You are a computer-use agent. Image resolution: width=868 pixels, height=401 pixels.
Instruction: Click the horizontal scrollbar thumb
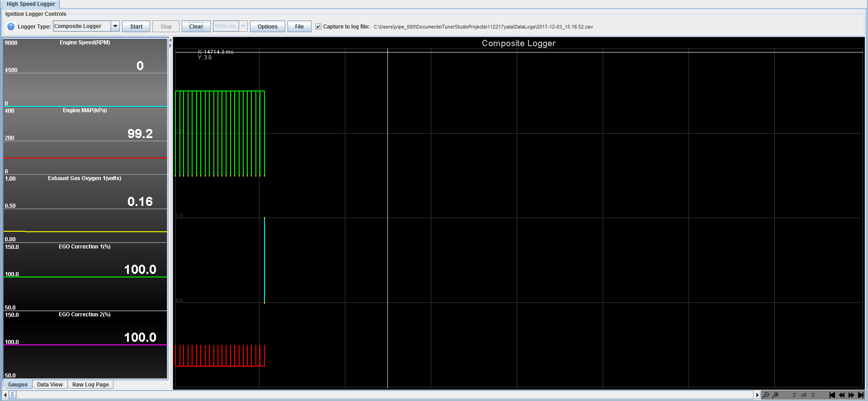[x=13, y=395]
